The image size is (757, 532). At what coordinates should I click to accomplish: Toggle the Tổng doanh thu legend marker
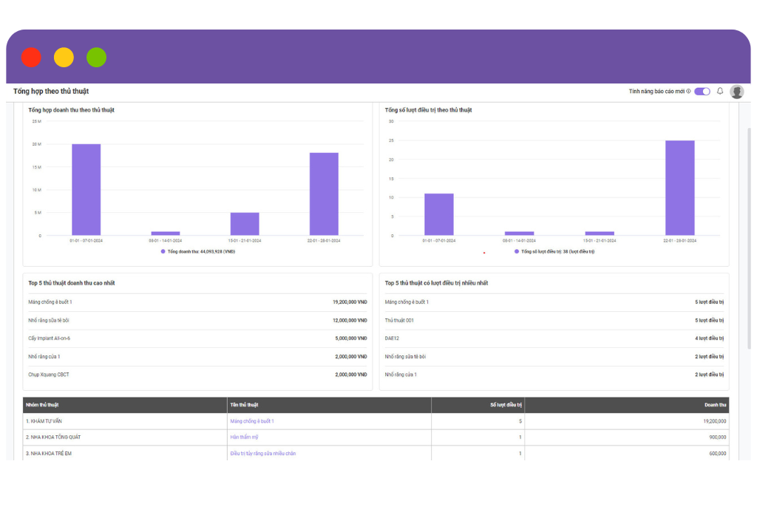tap(163, 251)
